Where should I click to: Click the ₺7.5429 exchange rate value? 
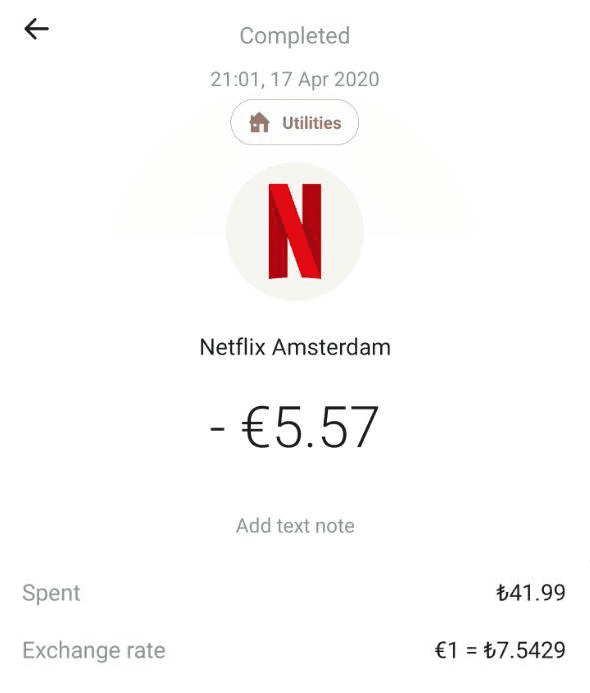(x=524, y=650)
